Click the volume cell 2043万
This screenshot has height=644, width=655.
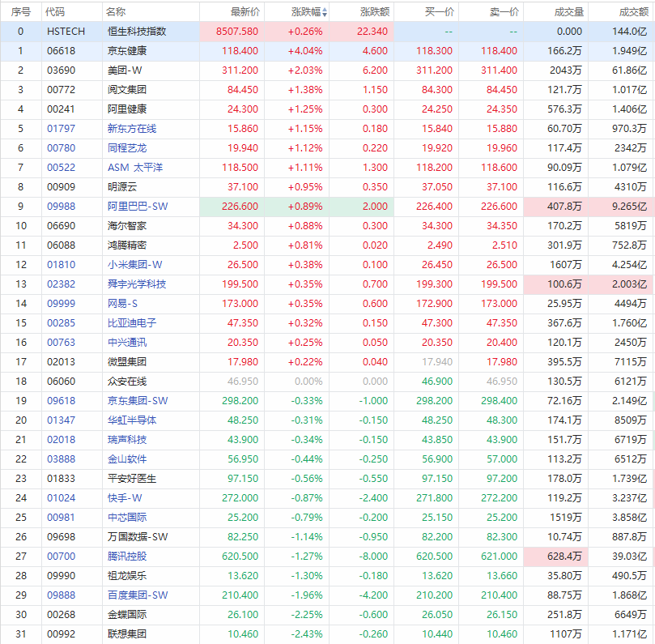(566, 70)
